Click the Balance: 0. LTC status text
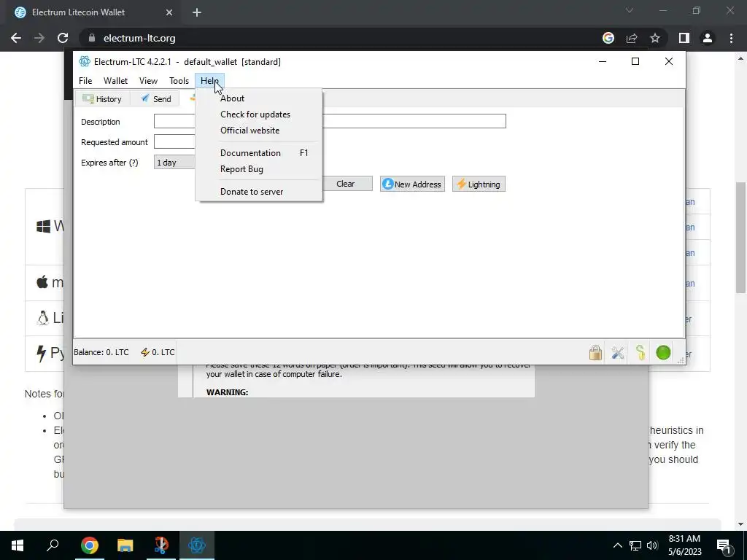Viewport: 747px width, 560px height. click(x=101, y=352)
